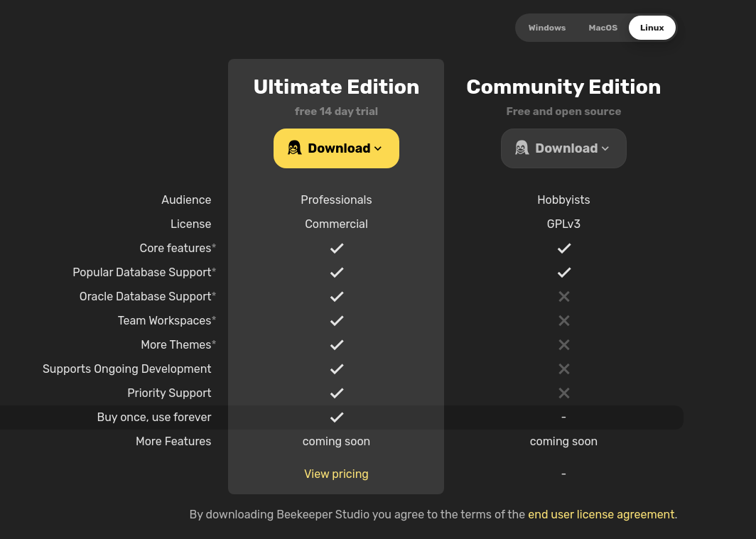Click the Linux penguin icon on Community Download

click(x=522, y=148)
